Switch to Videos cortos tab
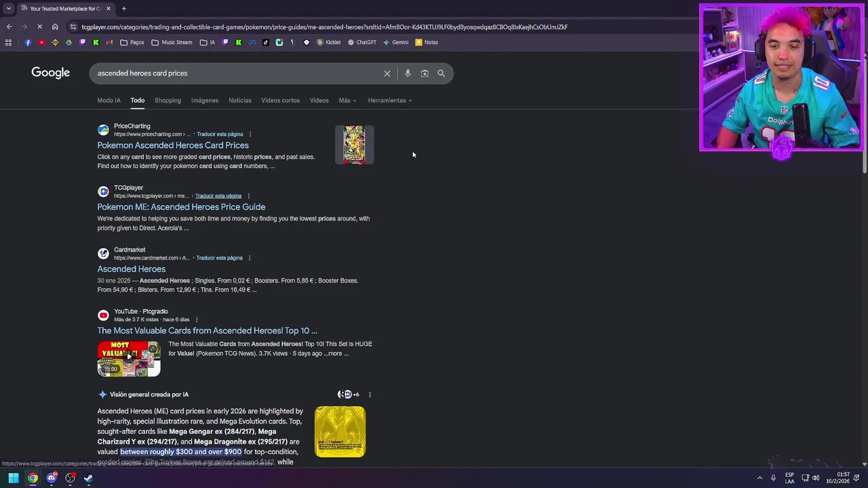The image size is (868, 488). click(281, 100)
